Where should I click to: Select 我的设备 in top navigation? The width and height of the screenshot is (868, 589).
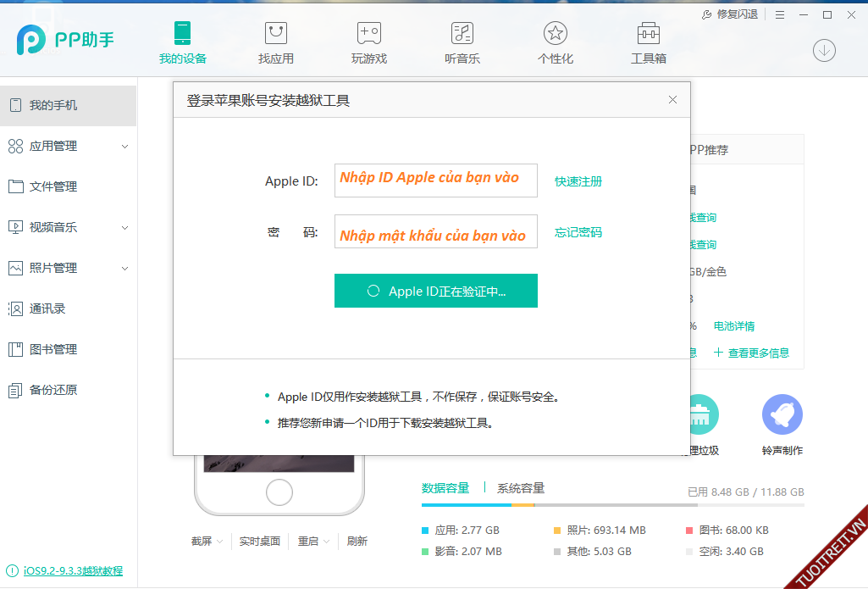(182, 42)
